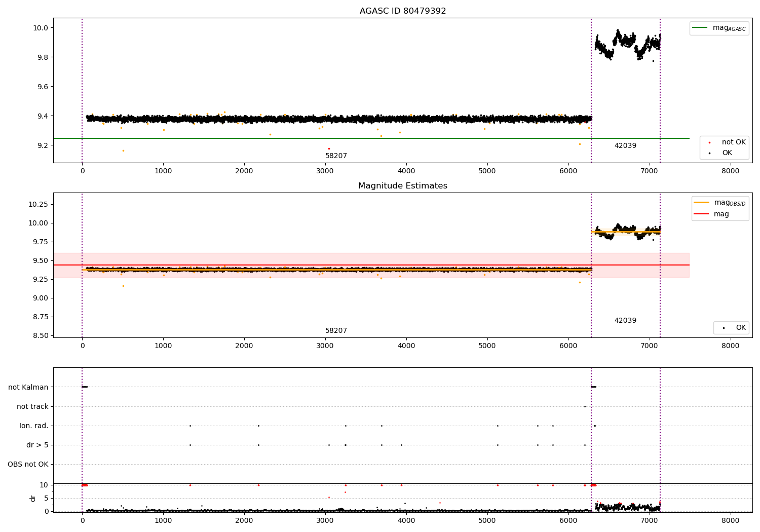760x532 pixels.
Task: Click the "dr > 5" axis label
Action: pos(37,445)
